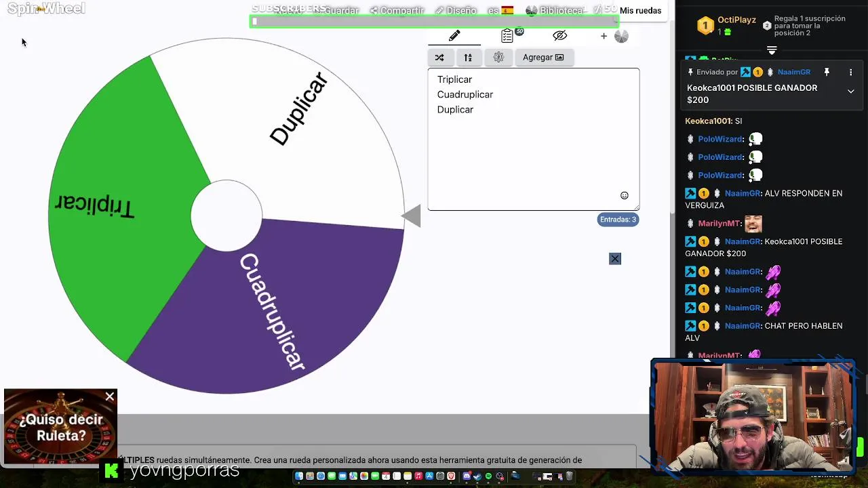Screen dimensions: 868x488
Task: Open App Store from the dock
Action: click(429, 476)
